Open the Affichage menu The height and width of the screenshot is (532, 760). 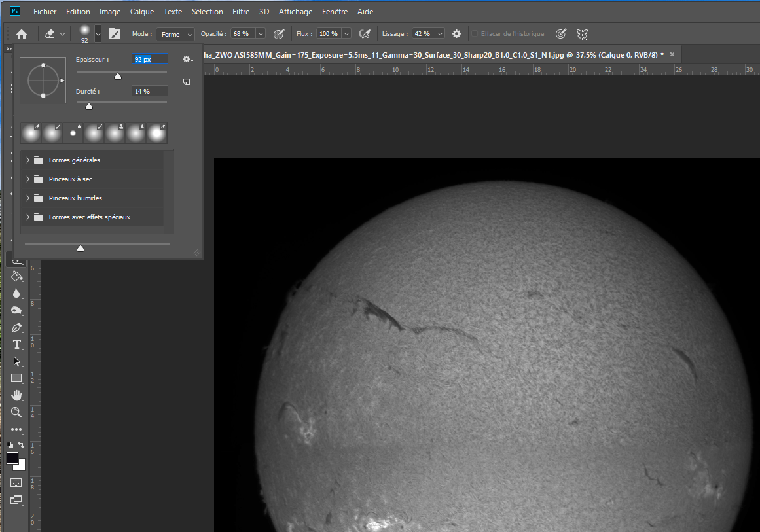(296, 12)
